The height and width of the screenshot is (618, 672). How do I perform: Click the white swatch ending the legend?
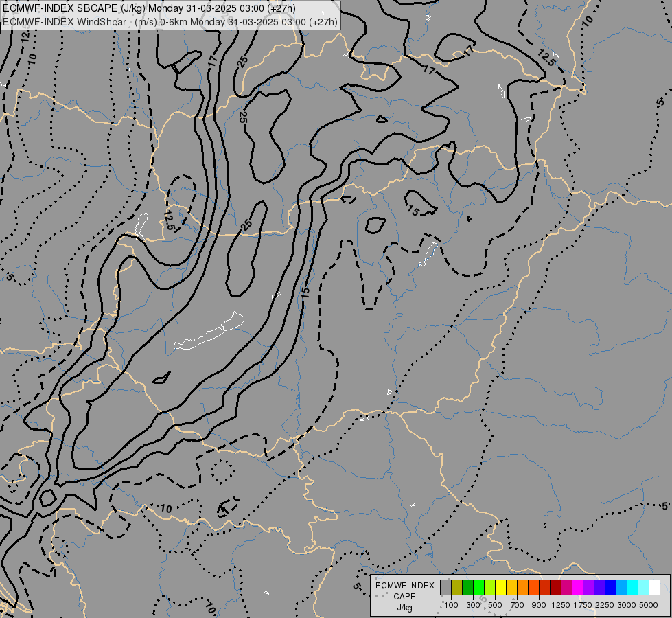point(654,587)
